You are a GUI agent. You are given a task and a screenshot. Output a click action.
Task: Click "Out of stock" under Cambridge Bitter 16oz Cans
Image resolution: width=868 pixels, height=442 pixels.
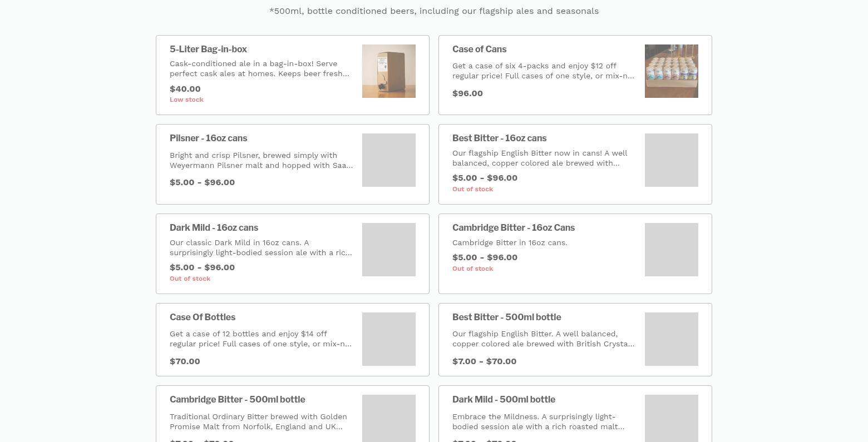pyautogui.click(x=472, y=269)
